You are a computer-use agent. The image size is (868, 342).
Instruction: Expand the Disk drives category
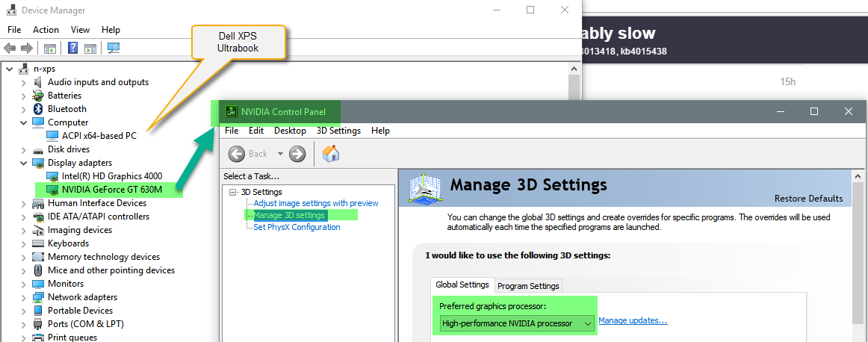click(x=24, y=149)
